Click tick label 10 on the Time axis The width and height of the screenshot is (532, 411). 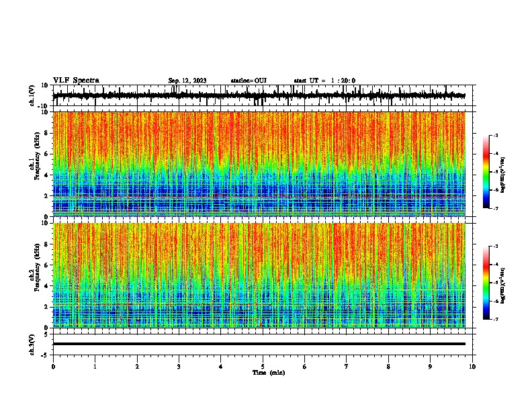tap(472, 367)
